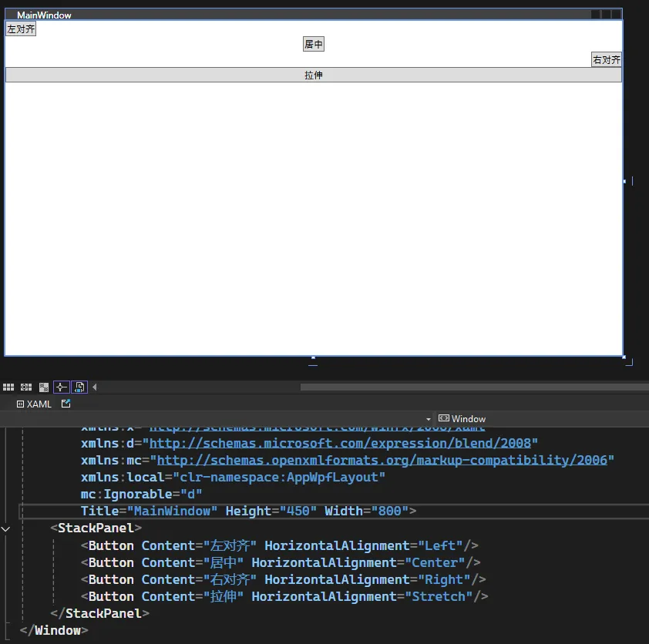649x644 pixels.
Task: Open the Window element dropdown
Action: point(462,418)
